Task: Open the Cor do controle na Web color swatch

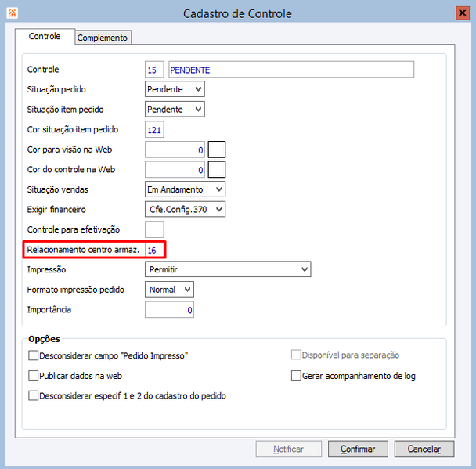Action: point(217,169)
